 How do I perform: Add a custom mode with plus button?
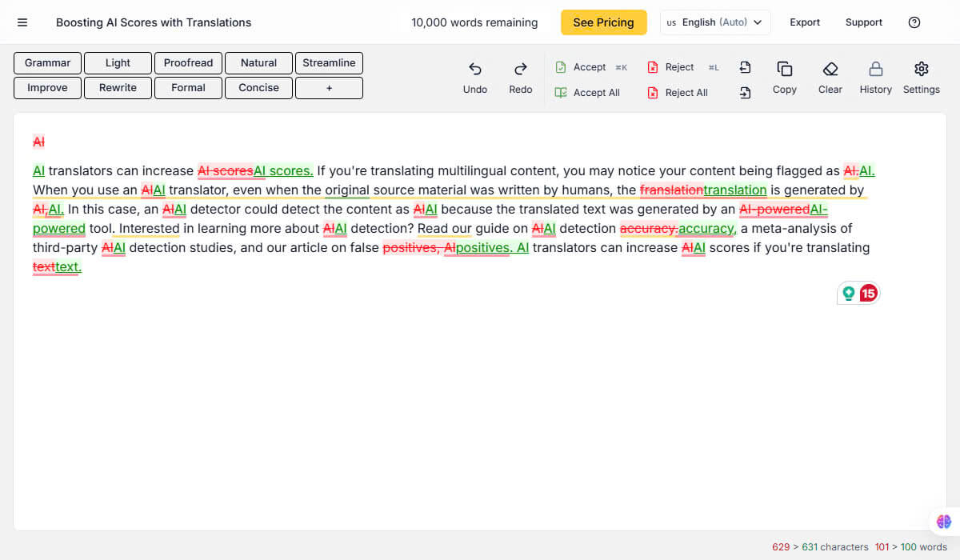[x=330, y=88]
